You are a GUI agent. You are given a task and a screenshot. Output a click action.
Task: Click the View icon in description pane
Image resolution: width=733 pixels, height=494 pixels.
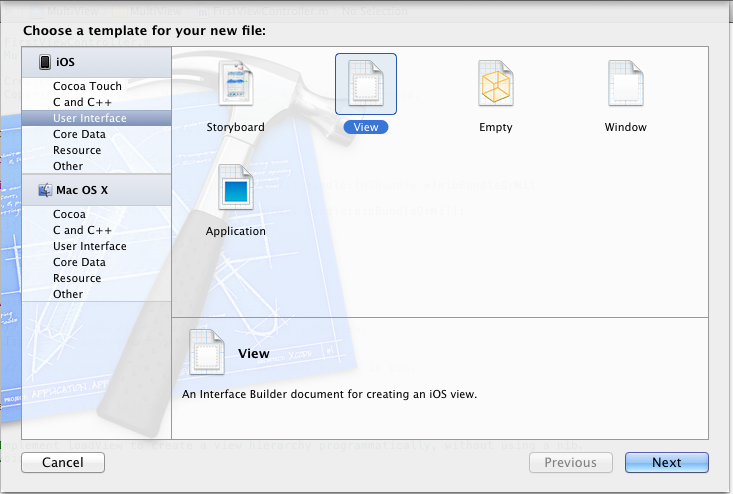(x=206, y=354)
